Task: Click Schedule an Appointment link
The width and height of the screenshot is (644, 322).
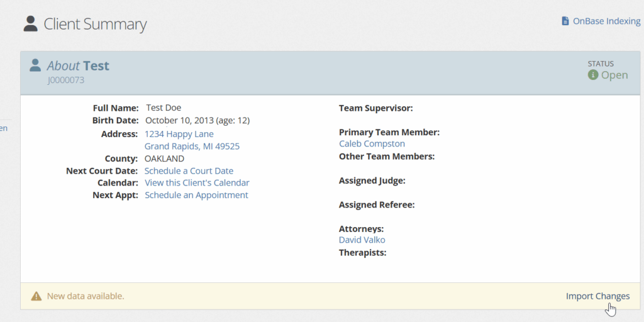Action: [196, 195]
